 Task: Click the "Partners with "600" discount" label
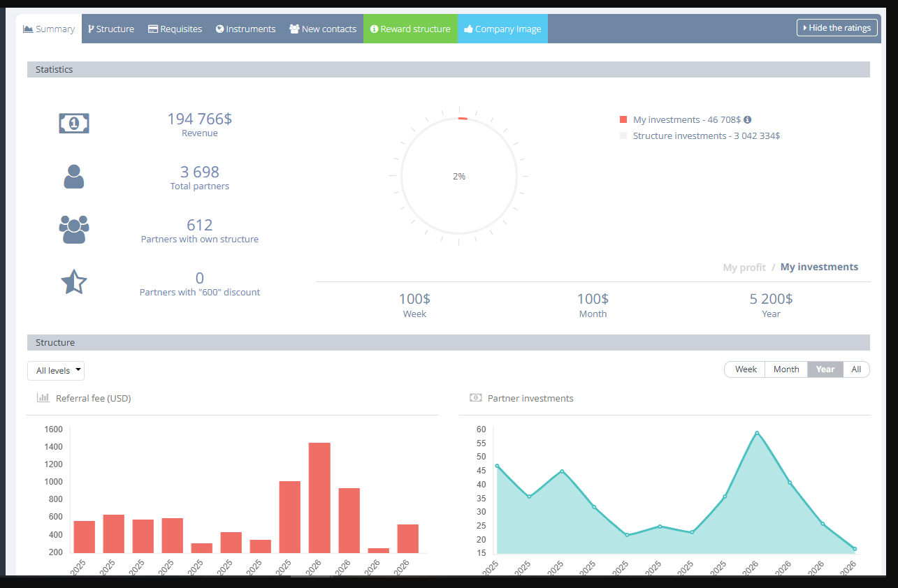pyautogui.click(x=200, y=293)
